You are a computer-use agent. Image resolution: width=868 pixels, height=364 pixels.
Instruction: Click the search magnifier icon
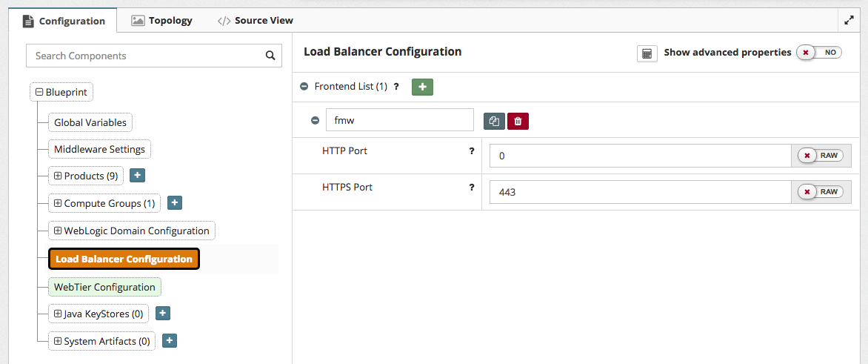[270, 56]
